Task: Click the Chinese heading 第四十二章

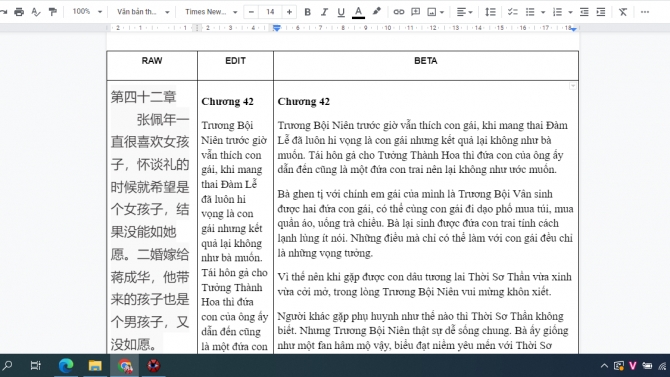Action: (x=143, y=97)
